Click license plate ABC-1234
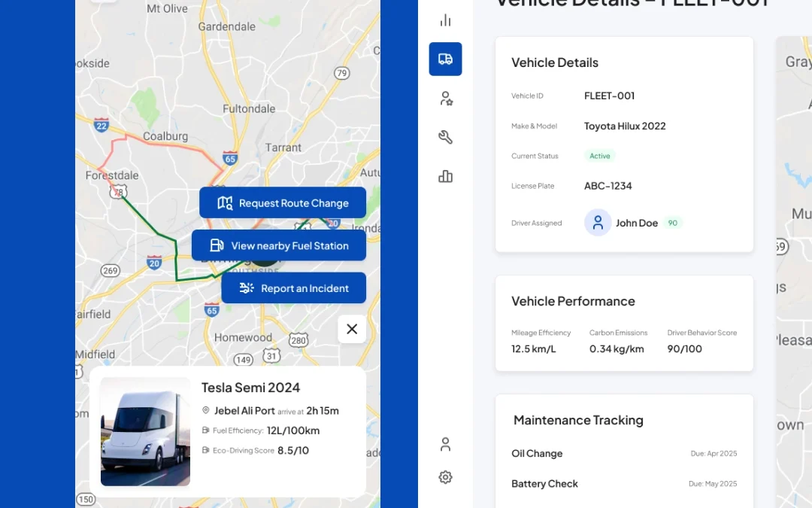 (608, 186)
